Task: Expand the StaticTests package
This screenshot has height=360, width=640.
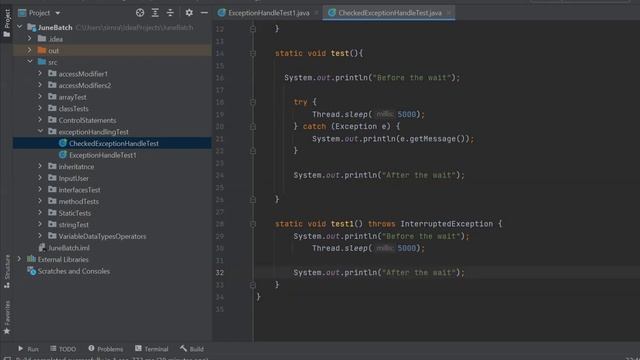Action: [40, 213]
